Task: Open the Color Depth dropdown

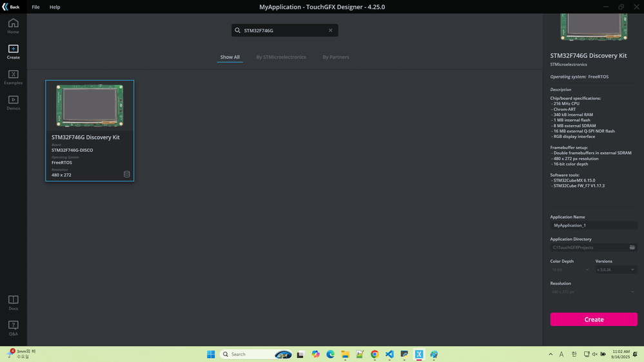Action: coord(571,270)
